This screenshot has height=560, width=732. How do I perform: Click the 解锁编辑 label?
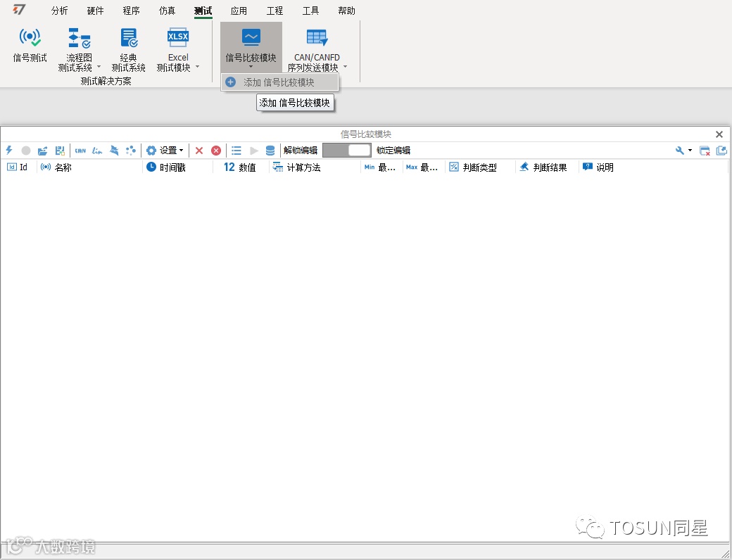pyautogui.click(x=300, y=151)
